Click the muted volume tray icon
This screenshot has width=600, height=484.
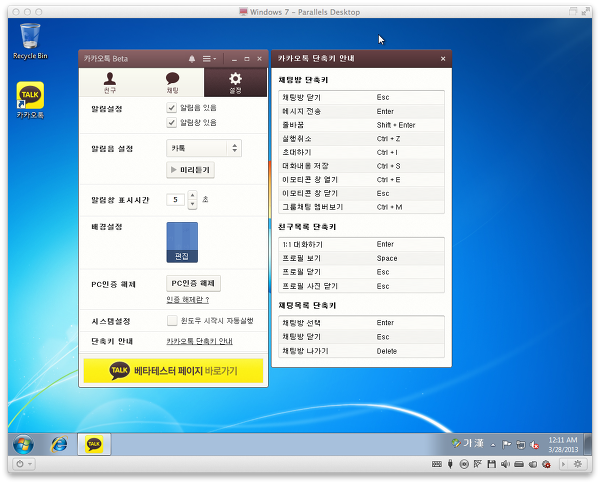coord(534,444)
